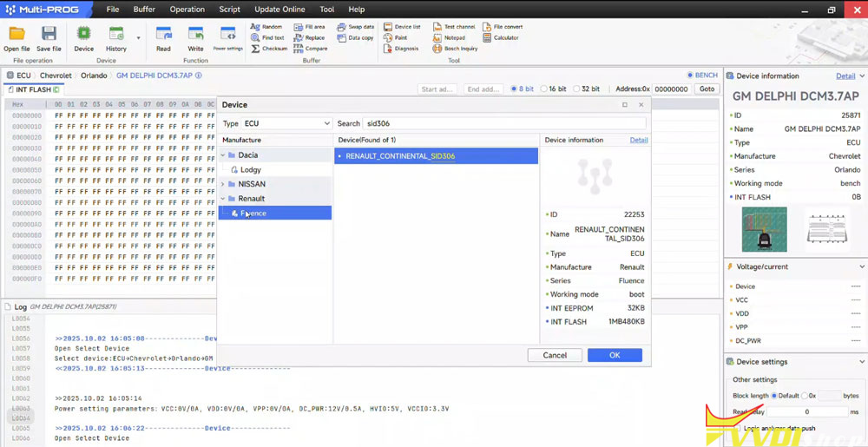Expand the NISSAN manufacturer folder

pos(223,184)
